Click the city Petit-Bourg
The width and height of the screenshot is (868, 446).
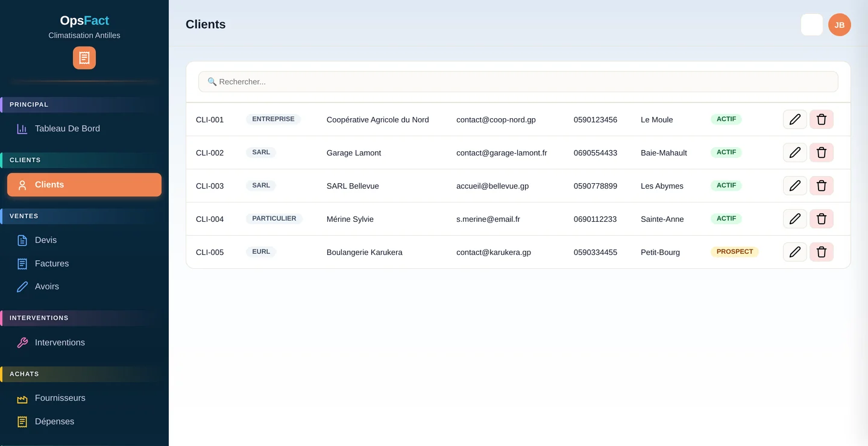click(x=660, y=253)
